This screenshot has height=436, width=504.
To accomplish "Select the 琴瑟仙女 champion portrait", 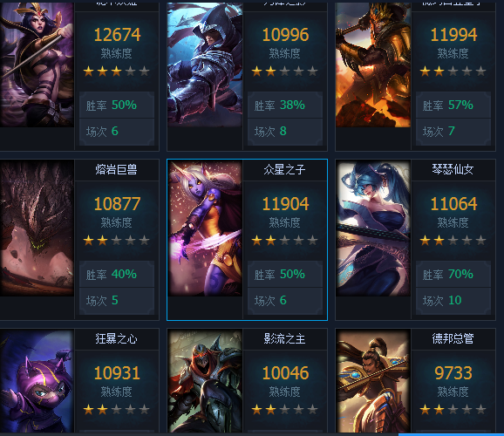I will pos(373,228).
